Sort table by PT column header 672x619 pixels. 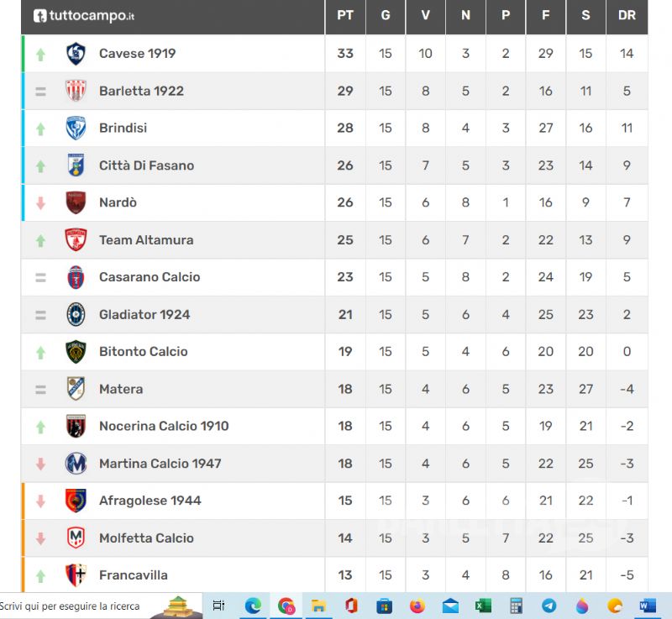(345, 15)
